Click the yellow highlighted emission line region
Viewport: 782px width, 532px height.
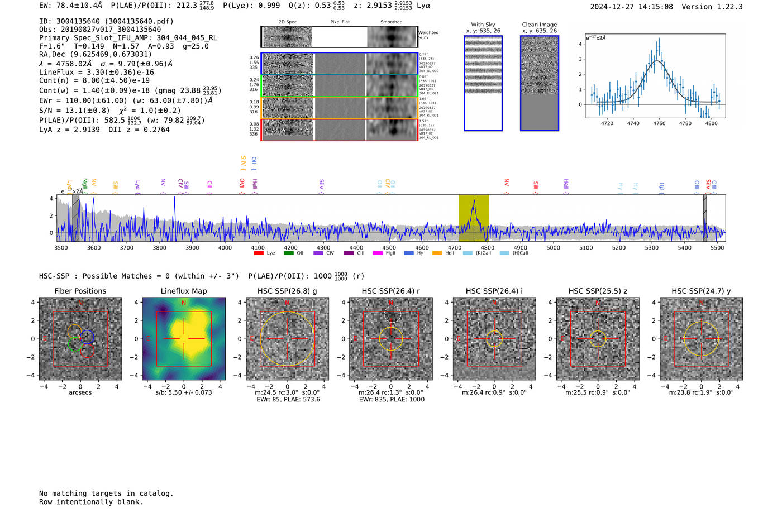click(474, 218)
